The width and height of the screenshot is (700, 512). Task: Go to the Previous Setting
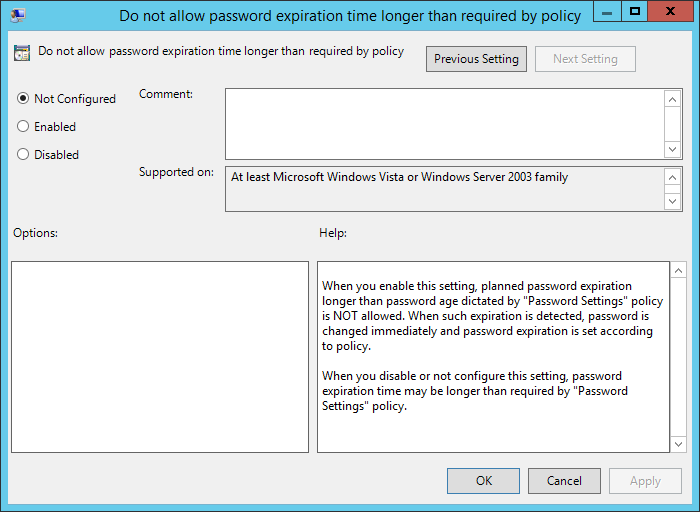pyautogui.click(x=476, y=59)
